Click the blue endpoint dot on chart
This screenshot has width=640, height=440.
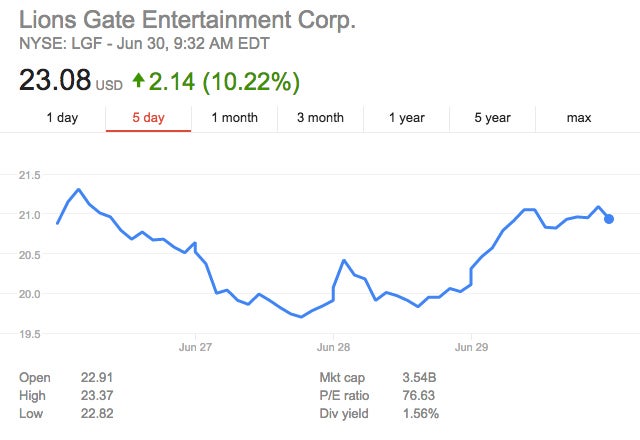click(609, 219)
